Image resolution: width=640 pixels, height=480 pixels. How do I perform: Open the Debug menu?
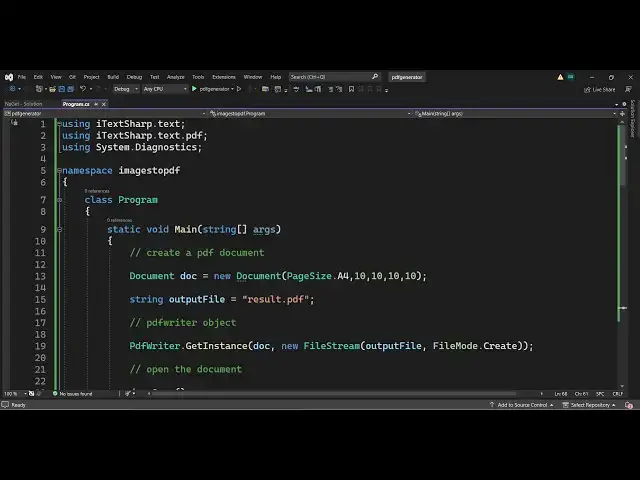[134, 77]
